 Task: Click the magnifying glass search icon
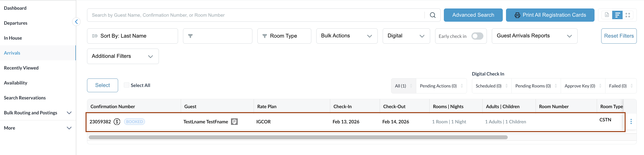point(432,15)
